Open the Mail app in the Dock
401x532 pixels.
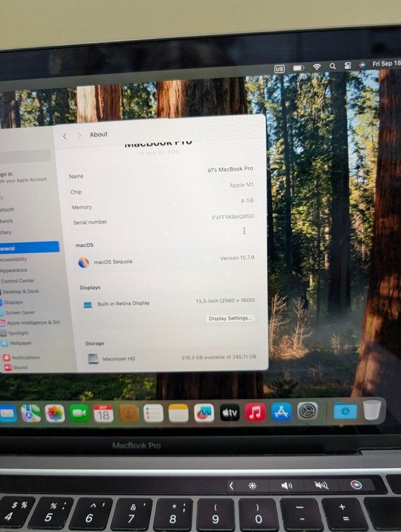[7, 413]
